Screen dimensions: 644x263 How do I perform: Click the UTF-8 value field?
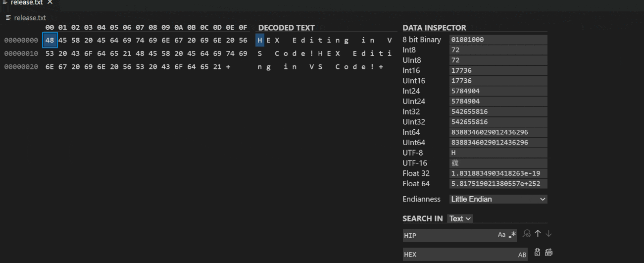[498, 153]
